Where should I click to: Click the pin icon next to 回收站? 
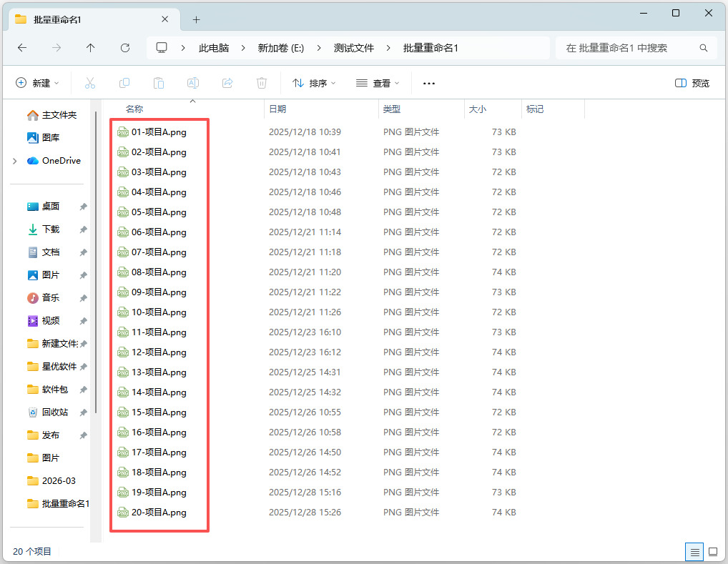(83, 412)
